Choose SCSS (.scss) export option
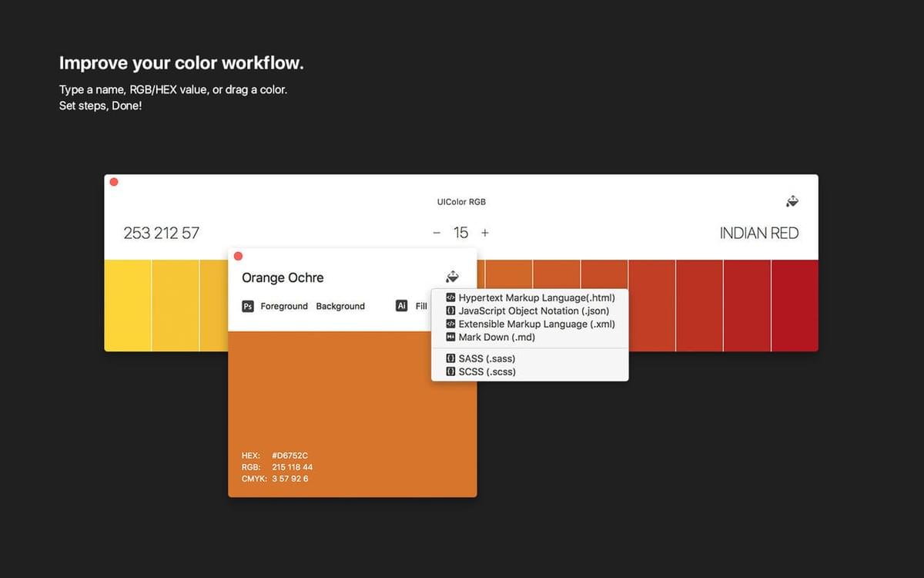This screenshot has height=578, width=924. (530, 371)
